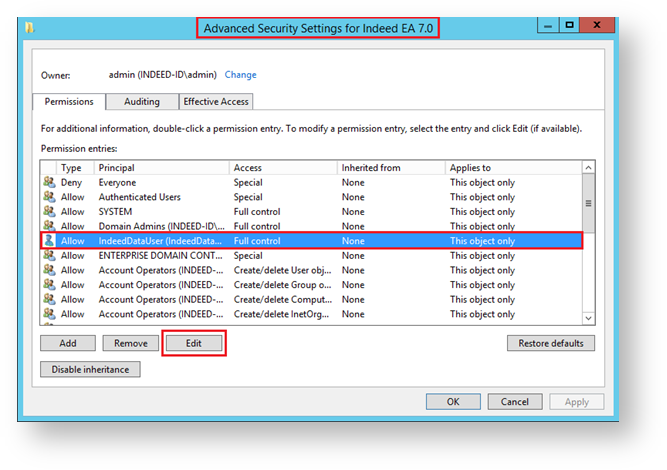Click scrollbar down arrow in permission list
This screenshot has height=470, width=667.
tap(588, 318)
